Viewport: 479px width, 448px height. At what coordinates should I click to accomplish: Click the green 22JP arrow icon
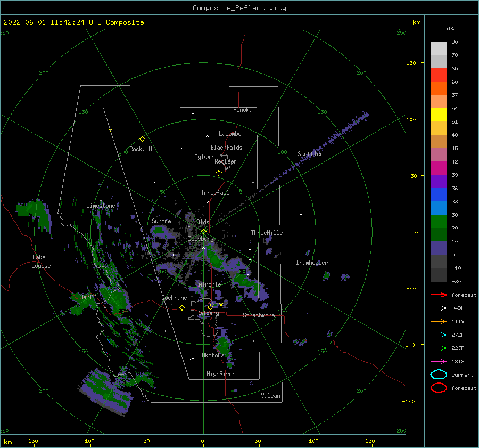pos(439,348)
